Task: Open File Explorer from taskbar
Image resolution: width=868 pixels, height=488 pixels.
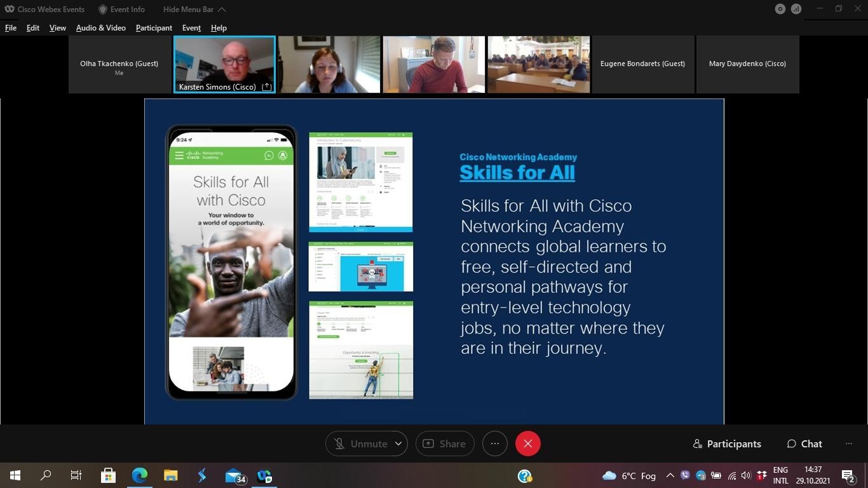Action: pyautogui.click(x=170, y=475)
